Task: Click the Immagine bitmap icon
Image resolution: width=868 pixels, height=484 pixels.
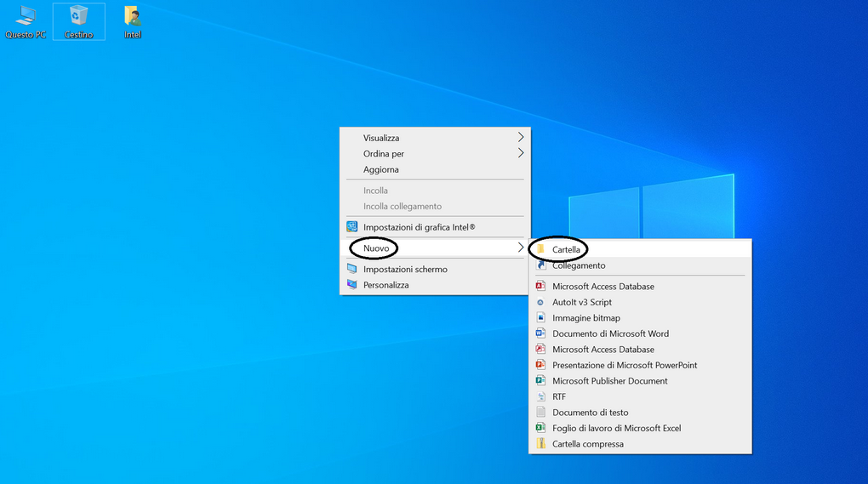Action: 541,317
